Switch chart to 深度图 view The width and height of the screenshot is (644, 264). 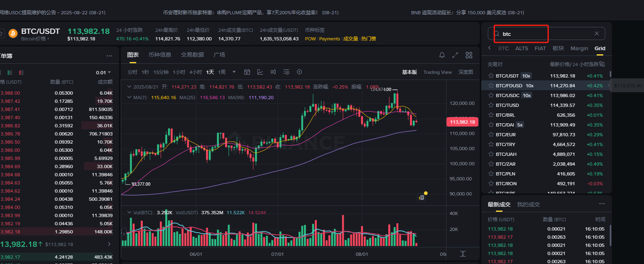tap(465, 72)
